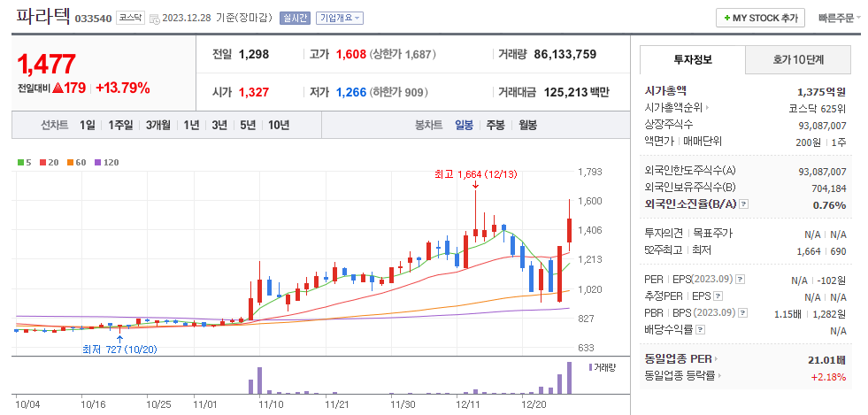Viewport: 868px width, 415px height.
Task: Click the +13.79% change rate
Action: point(123,88)
